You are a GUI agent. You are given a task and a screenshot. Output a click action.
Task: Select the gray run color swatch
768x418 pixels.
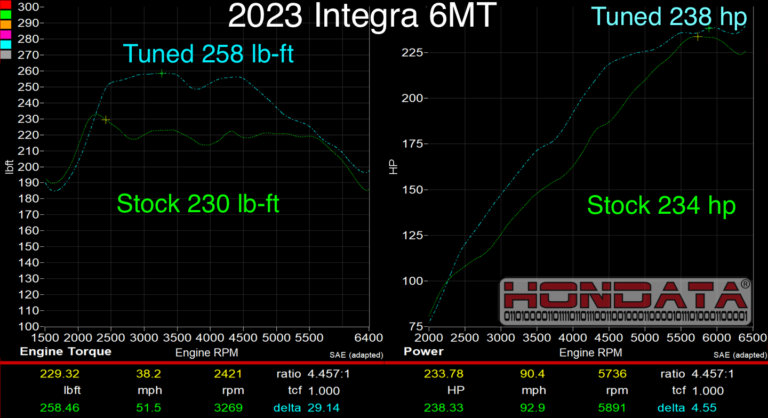point(5,55)
